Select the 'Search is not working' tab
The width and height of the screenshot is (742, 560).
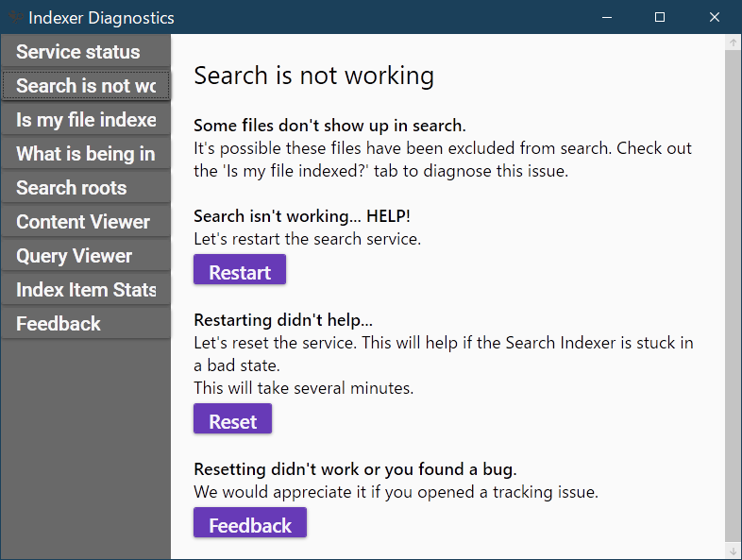(x=85, y=86)
